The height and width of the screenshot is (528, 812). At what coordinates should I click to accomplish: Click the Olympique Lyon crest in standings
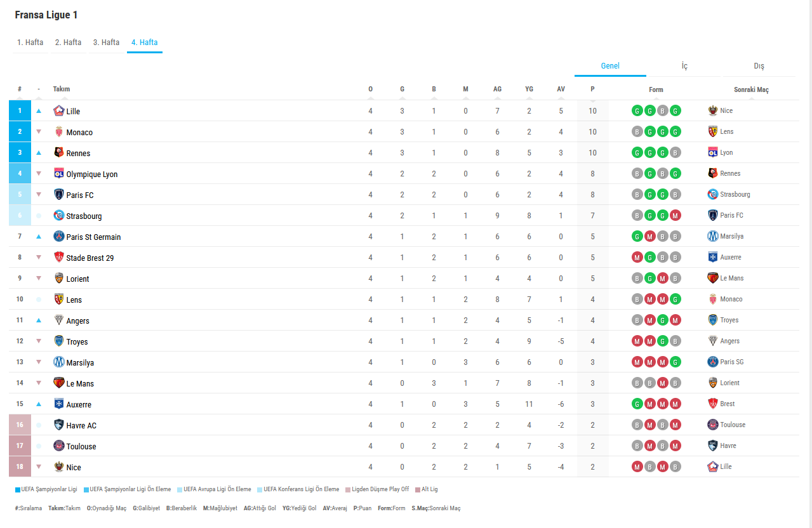click(59, 174)
